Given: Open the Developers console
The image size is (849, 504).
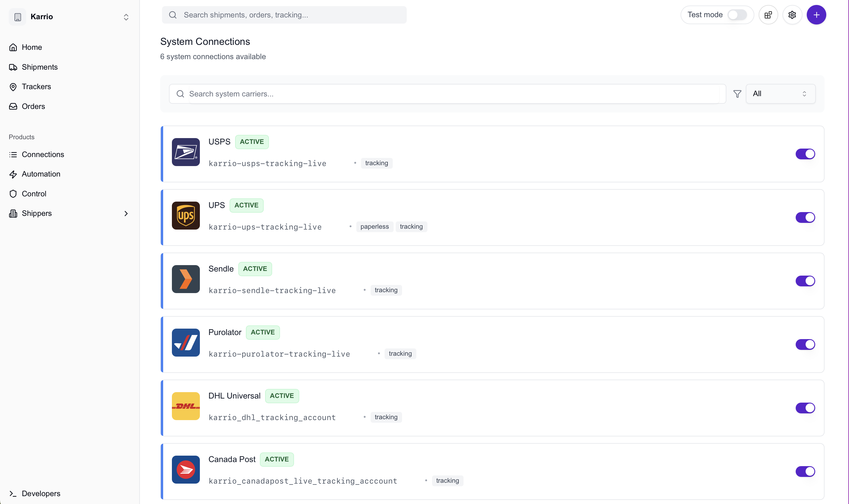Looking at the screenshot, I should click(41, 493).
